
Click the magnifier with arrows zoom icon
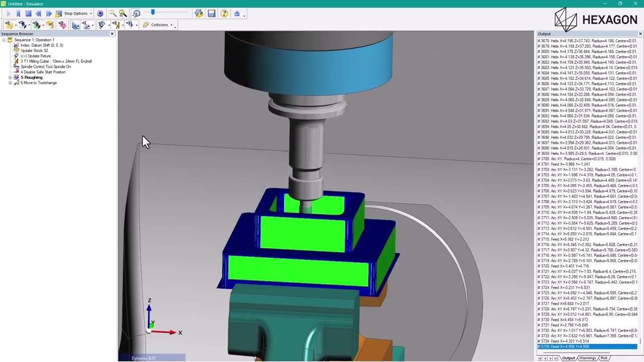[123, 14]
